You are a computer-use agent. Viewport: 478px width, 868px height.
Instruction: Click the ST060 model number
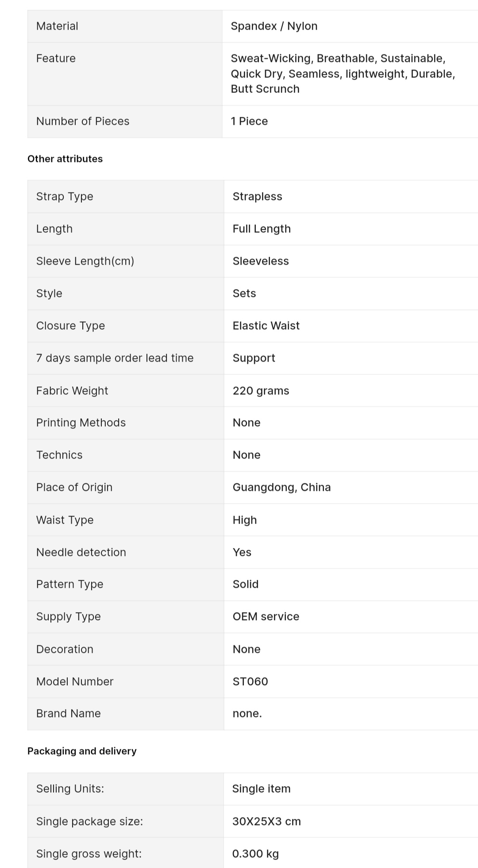click(x=250, y=682)
